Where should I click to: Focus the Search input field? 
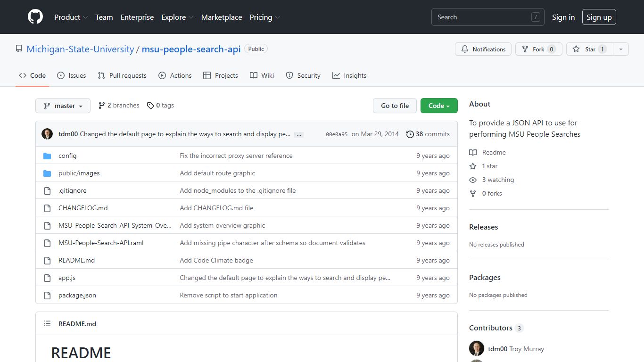(488, 17)
